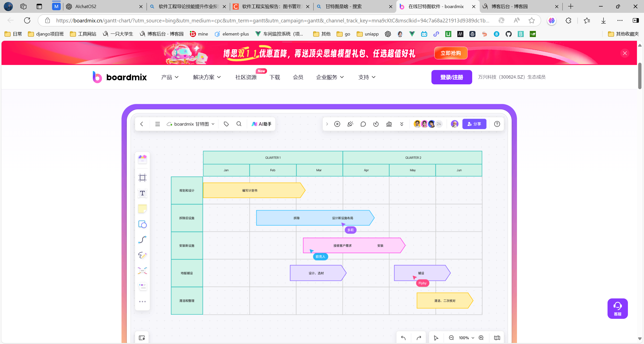The image size is (644, 344).
Task: Add page to favorites star icon
Action: point(532,20)
